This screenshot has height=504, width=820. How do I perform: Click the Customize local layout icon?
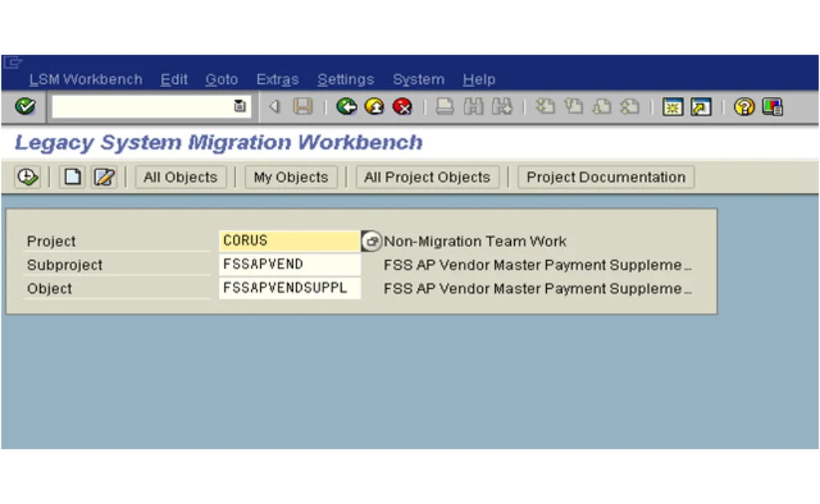click(x=772, y=106)
